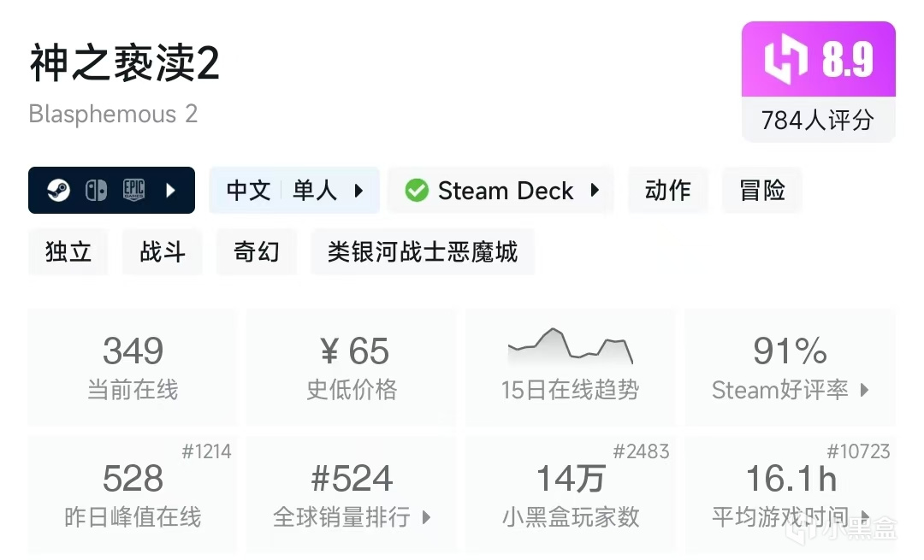
Task: Select the 动作 genre tag
Action: (x=667, y=190)
